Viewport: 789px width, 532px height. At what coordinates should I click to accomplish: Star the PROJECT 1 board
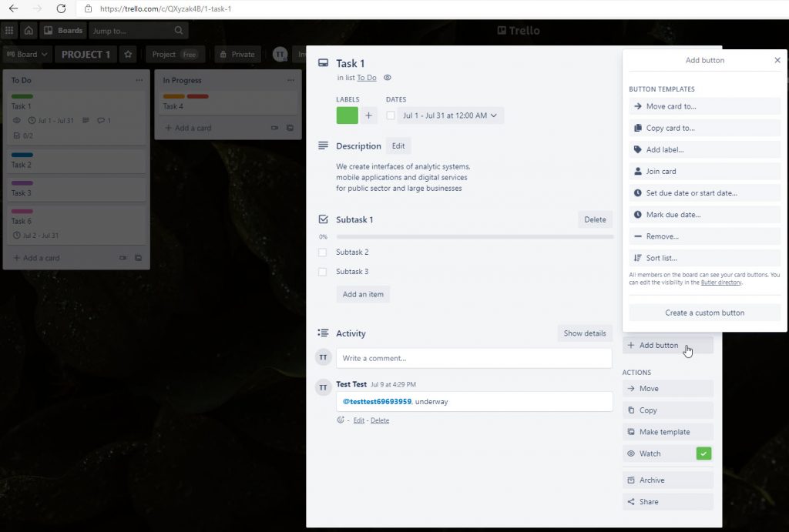(129, 55)
